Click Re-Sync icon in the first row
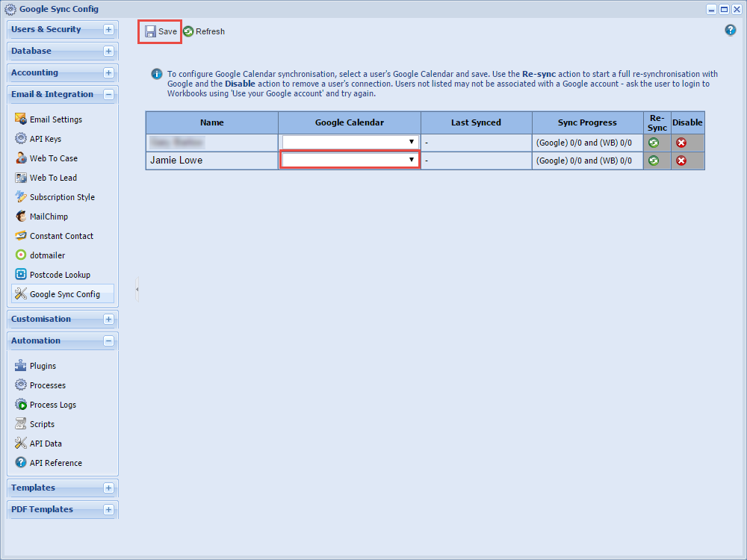Image resolution: width=747 pixels, height=560 pixels. [x=654, y=143]
